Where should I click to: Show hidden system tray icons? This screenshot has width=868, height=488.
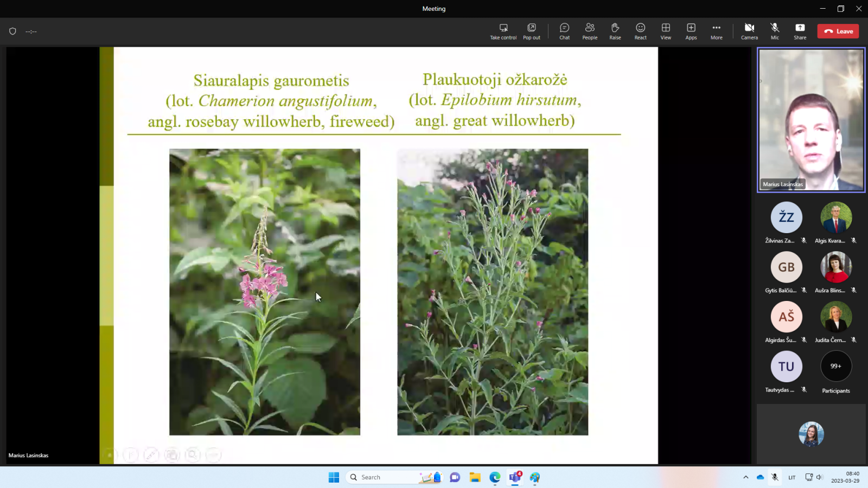tap(745, 477)
